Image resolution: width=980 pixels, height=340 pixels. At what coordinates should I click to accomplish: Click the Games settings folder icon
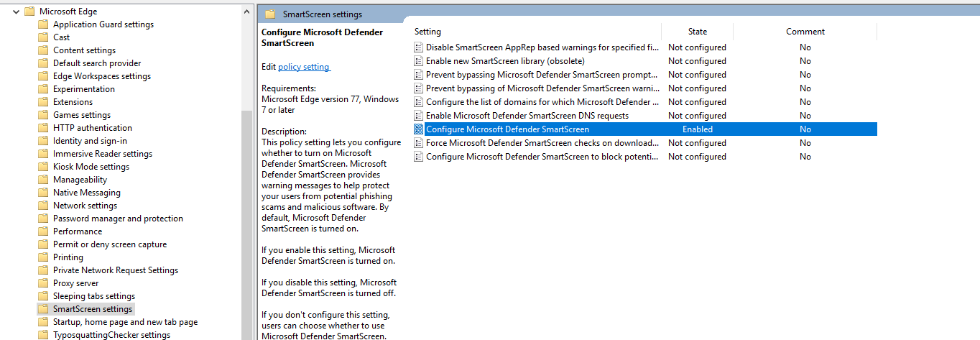click(x=43, y=115)
